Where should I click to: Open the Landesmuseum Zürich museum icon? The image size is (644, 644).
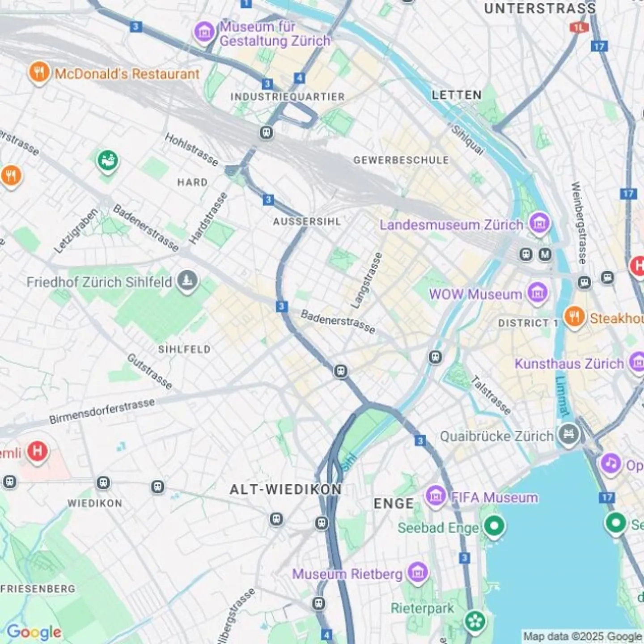pyautogui.click(x=539, y=223)
